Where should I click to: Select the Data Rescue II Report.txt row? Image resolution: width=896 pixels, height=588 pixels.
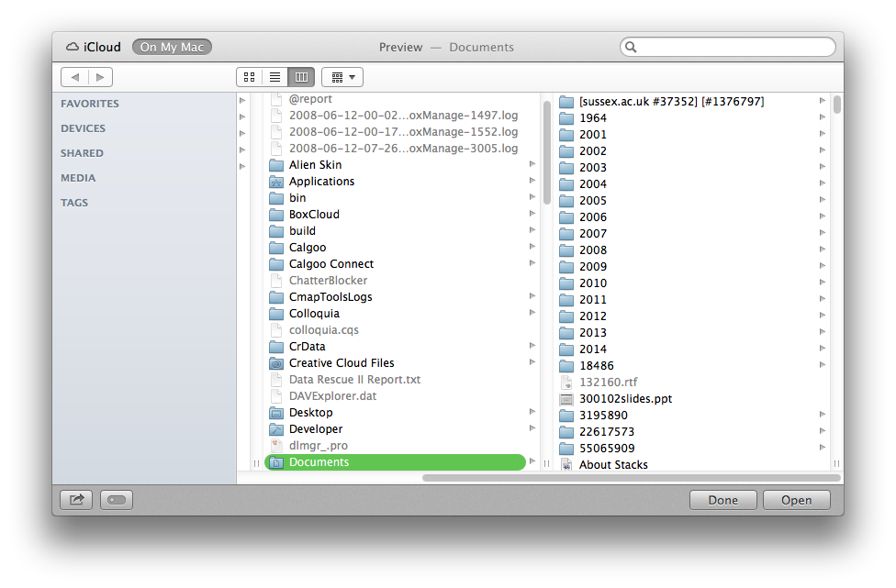tap(402, 380)
